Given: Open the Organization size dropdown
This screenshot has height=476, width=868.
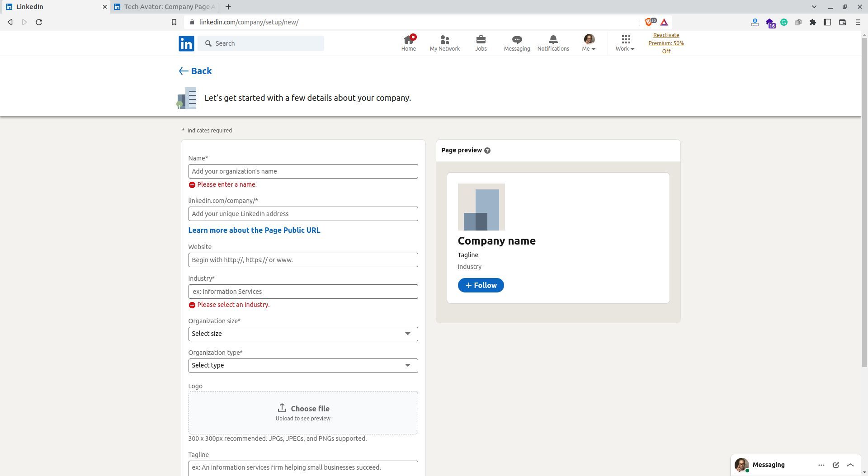Looking at the screenshot, I should (x=303, y=334).
